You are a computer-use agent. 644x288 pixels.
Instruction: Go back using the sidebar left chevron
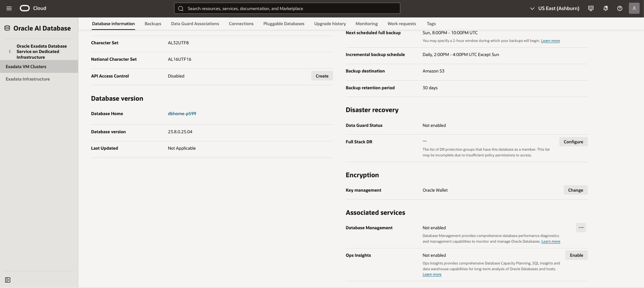tap(10, 52)
